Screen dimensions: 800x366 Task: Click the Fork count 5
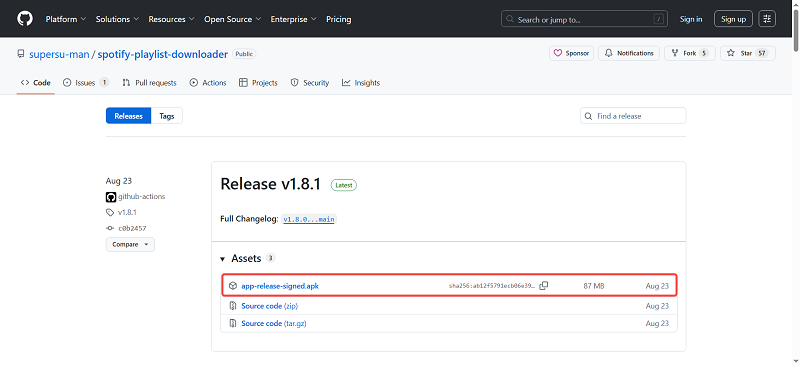(x=704, y=53)
